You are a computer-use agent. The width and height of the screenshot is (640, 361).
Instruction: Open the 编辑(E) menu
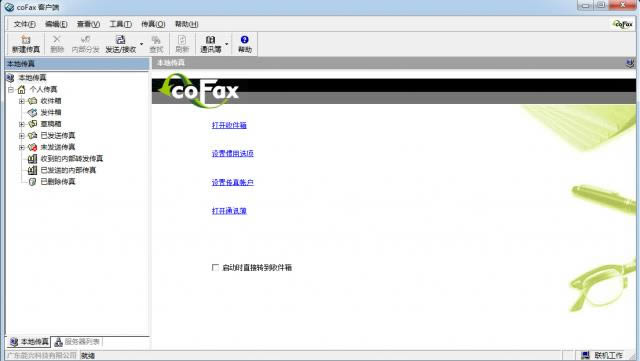(x=56, y=24)
